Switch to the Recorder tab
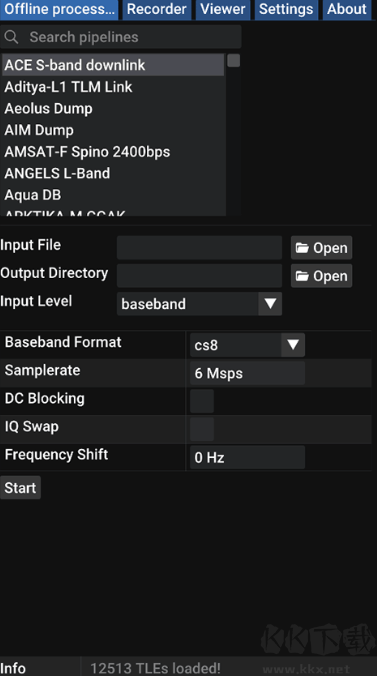Image resolution: width=377 pixels, height=676 pixels. click(157, 9)
